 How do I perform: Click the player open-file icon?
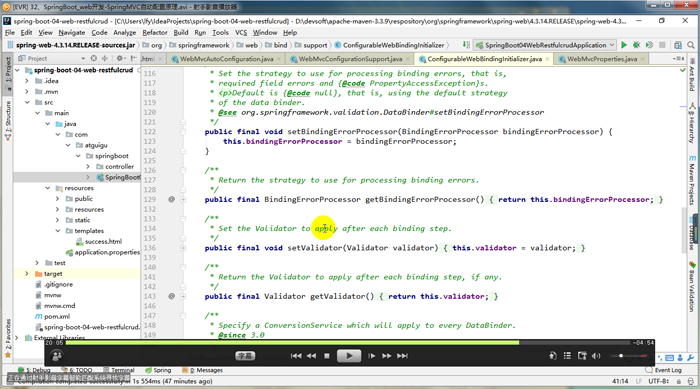pyautogui.click(x=552, y=356)
